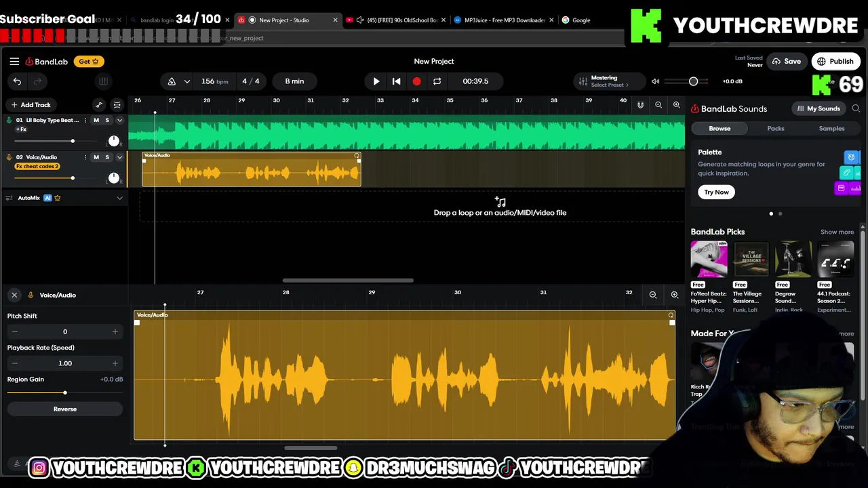The height and width of the screenshot is (488, 868).
Task: Click the AutoMix mixer icon
Action: [9, 198]
